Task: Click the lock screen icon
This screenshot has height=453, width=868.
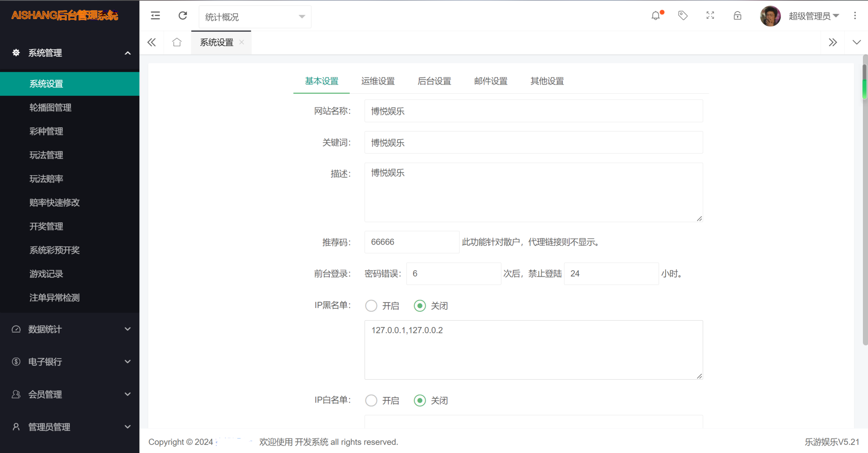Action: [x=737, y=16]
